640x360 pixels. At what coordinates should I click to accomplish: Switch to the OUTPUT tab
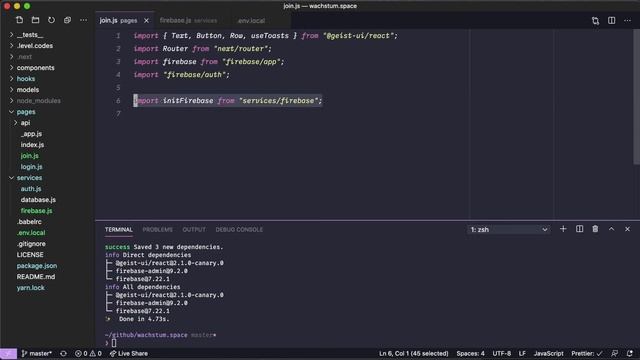(x=194, y=229)
